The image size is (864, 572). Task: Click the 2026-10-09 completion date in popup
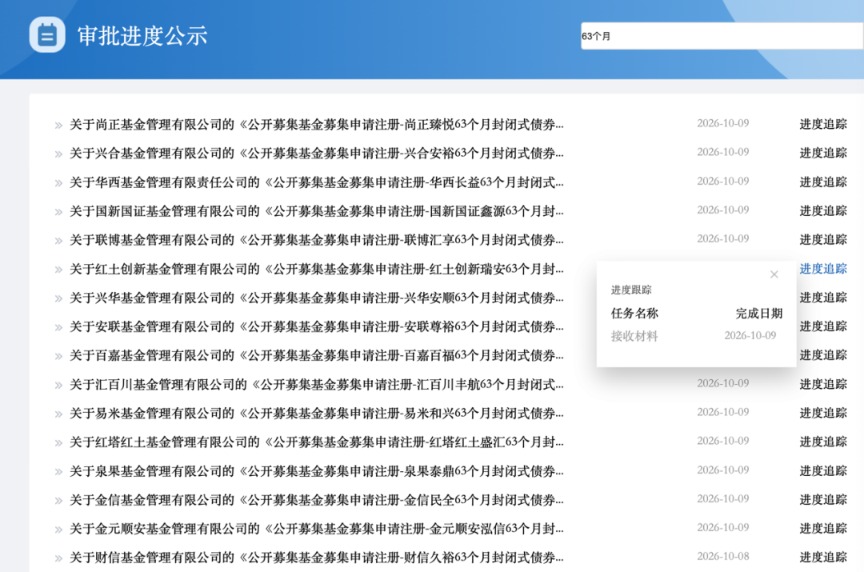coord(750,336)
